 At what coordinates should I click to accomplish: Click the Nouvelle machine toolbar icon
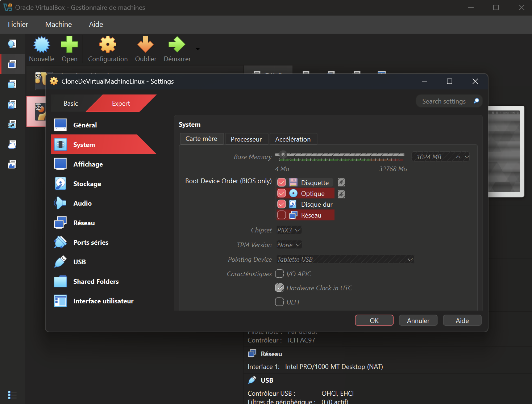coord(42,45)
